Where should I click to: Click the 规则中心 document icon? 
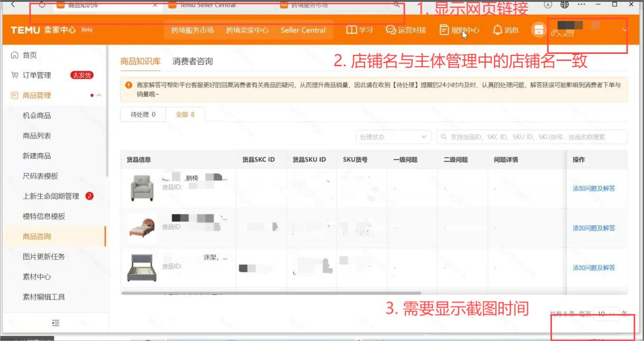point(444,30)
